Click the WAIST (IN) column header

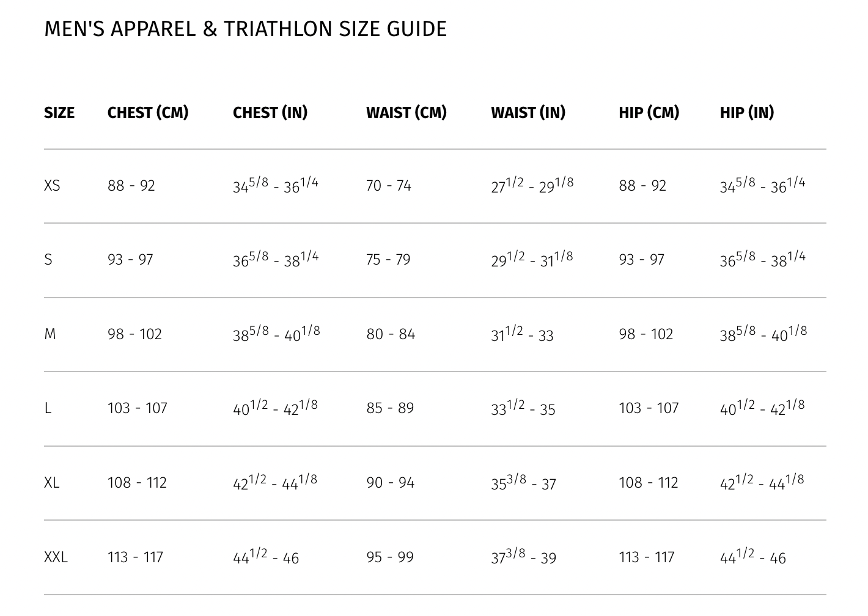click(x=528, y=112)
